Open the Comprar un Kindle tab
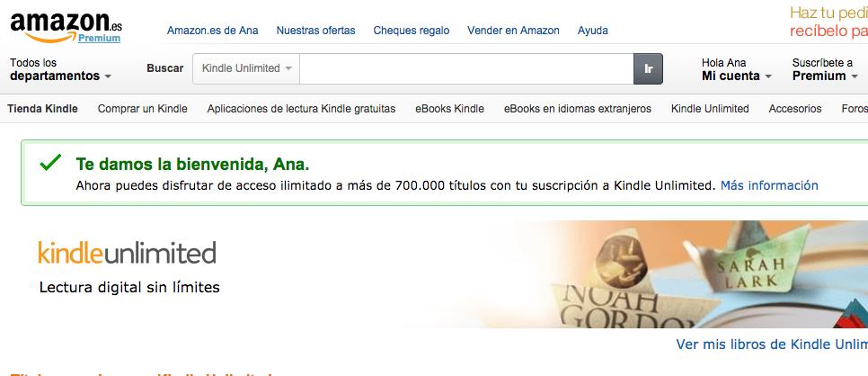This screenshot has width=868, height=376. pyautogui.click(x=142, y=109)
